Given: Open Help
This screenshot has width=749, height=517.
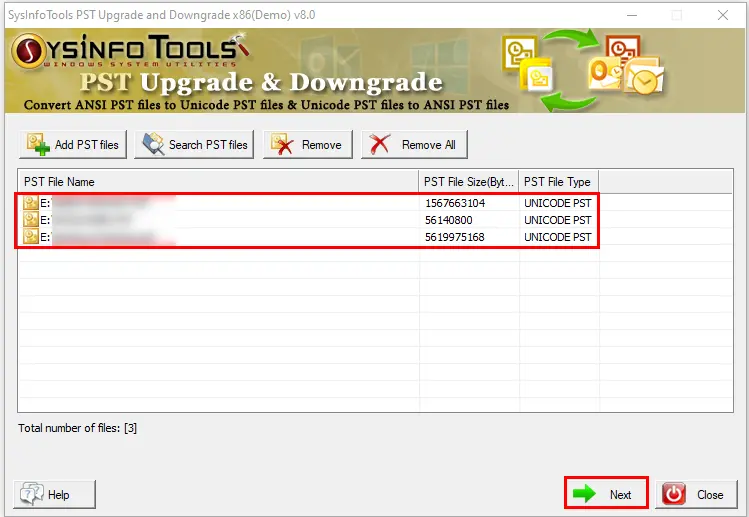Looking at the screenshot, I should [54, 495].
